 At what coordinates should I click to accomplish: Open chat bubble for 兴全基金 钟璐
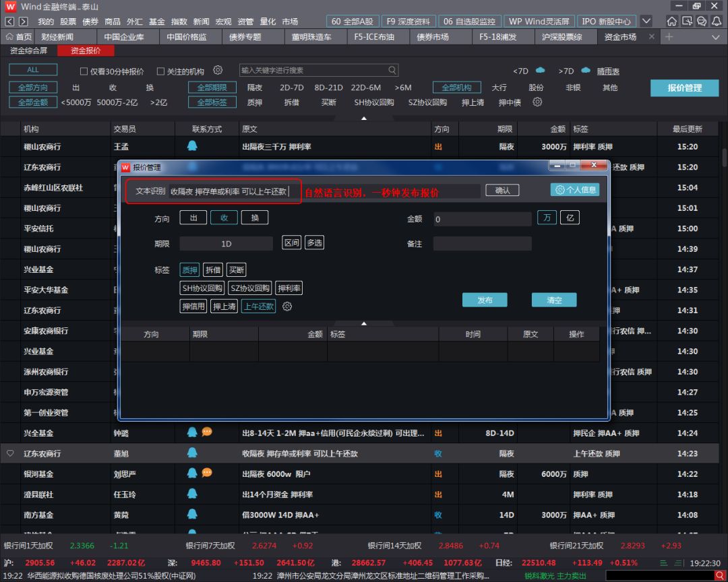207,432
